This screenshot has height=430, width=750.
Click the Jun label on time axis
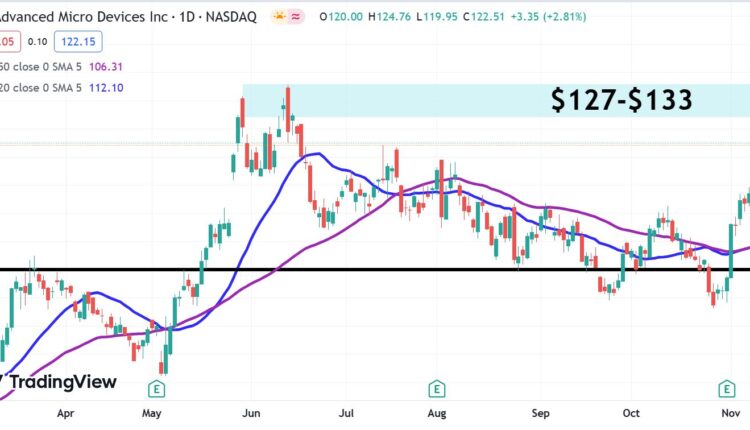click(252, 412)
